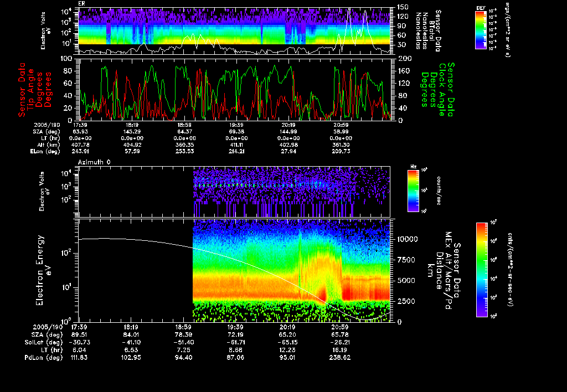The image size is (567, 392).
Task: Click ELon value '209.73'
Action: pos(341,151)
